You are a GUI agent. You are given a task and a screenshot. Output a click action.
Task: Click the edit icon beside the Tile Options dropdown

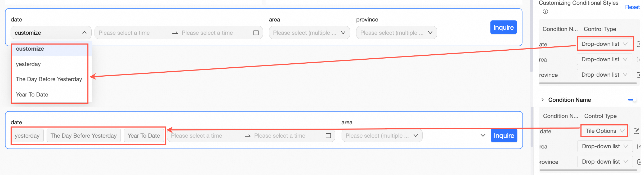636,131
